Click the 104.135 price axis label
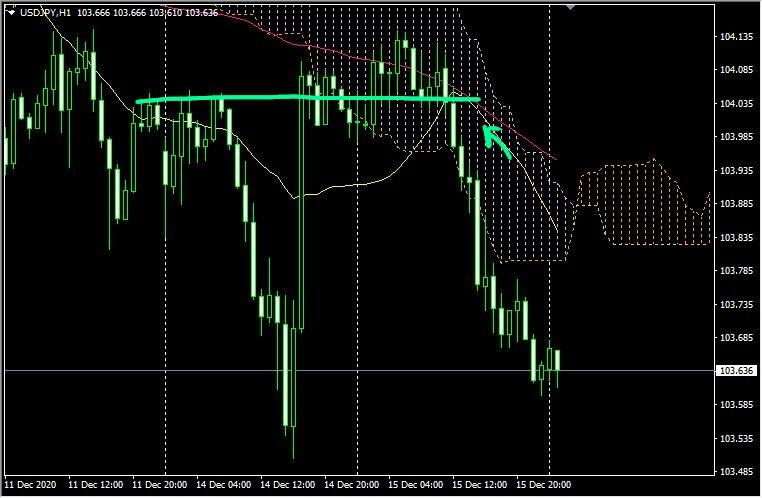 point(736,36)
